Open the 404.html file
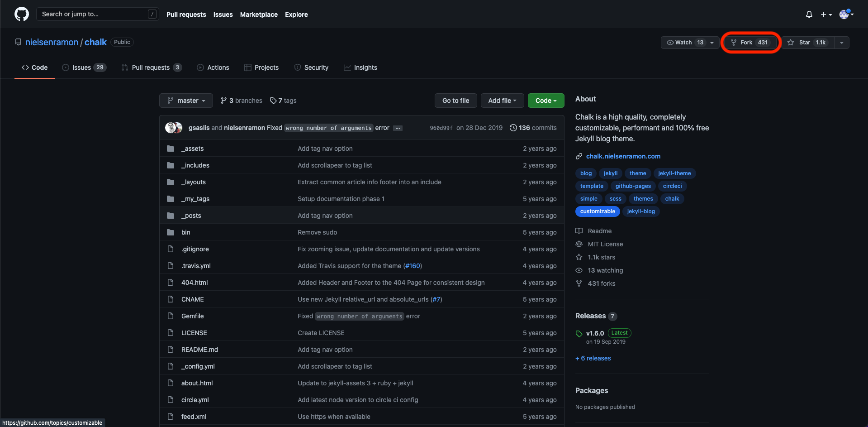The width and height of the screenshot is (868, 427). coord(194,283)
